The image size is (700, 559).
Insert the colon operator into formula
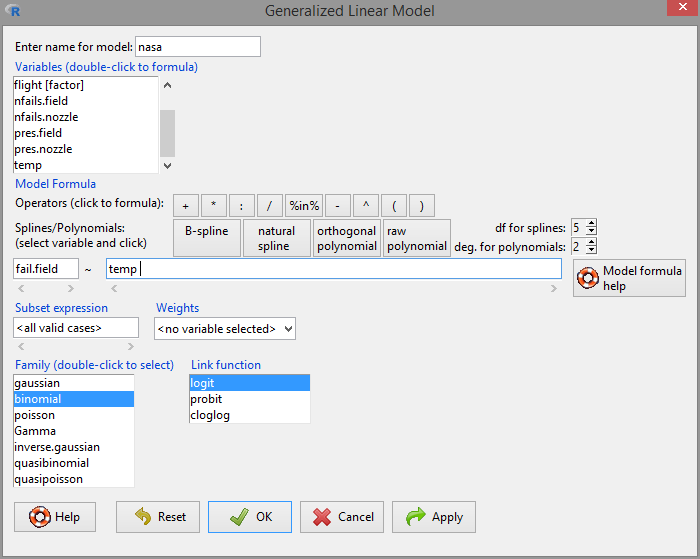coord(242,206)
